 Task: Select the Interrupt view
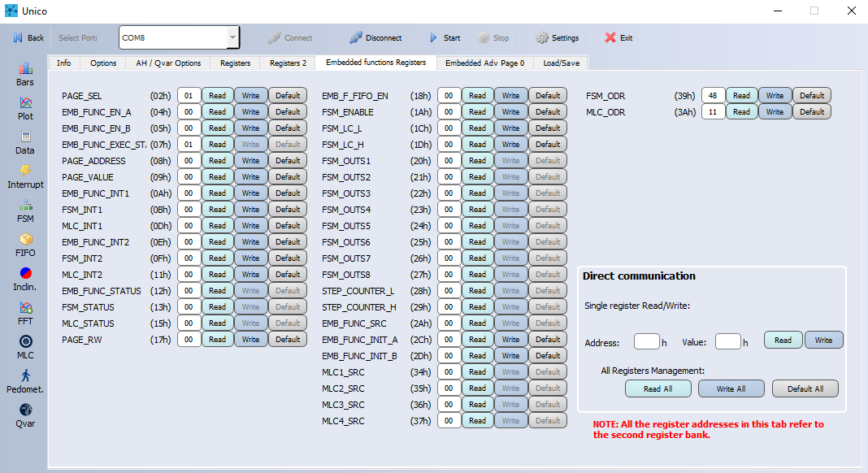25,176
